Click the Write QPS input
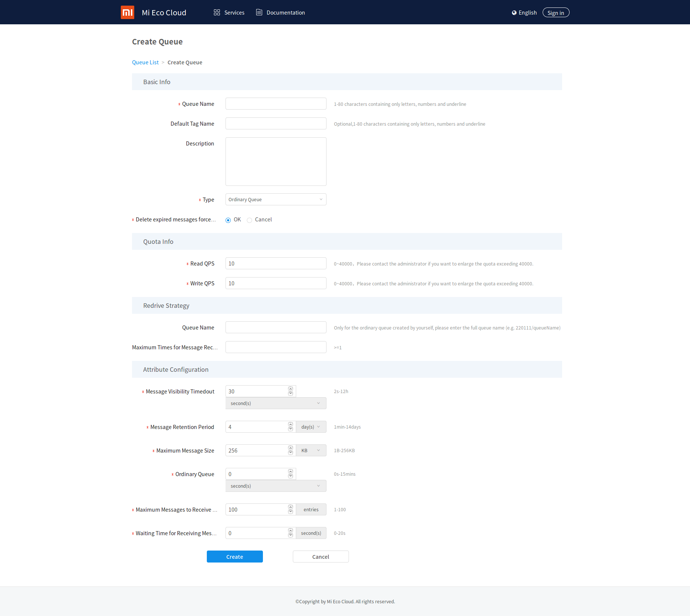This screenshot has height=616, width=690. pyautogui.click(x=276, y=283)
